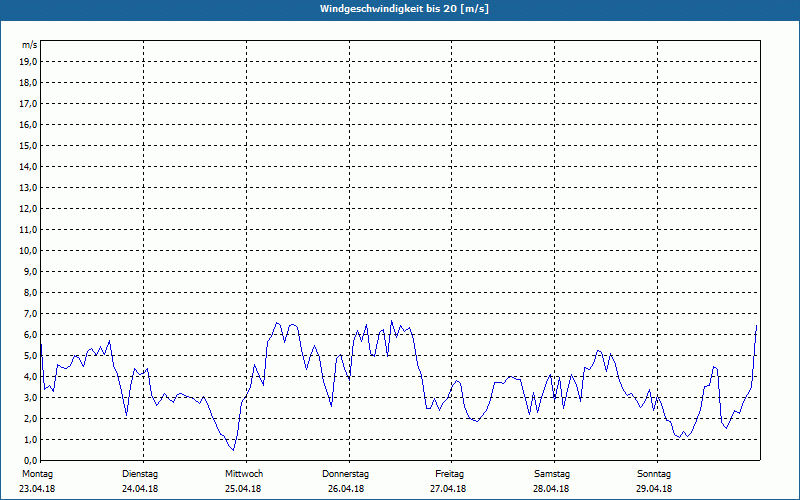Select the 18,0 y-axis label
Screen dimensions: 800x500
tap(28, 83)
